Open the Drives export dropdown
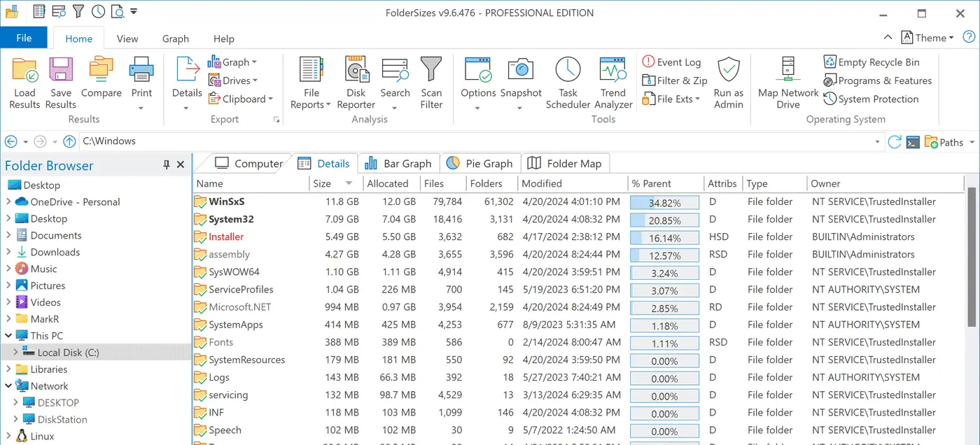The image size is (980, 445). point(232,80)
